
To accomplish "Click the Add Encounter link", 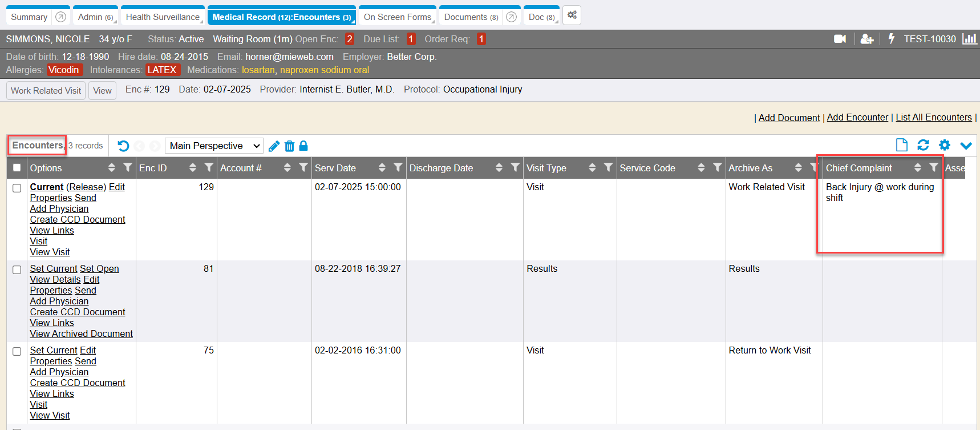I will click(857, 118).
